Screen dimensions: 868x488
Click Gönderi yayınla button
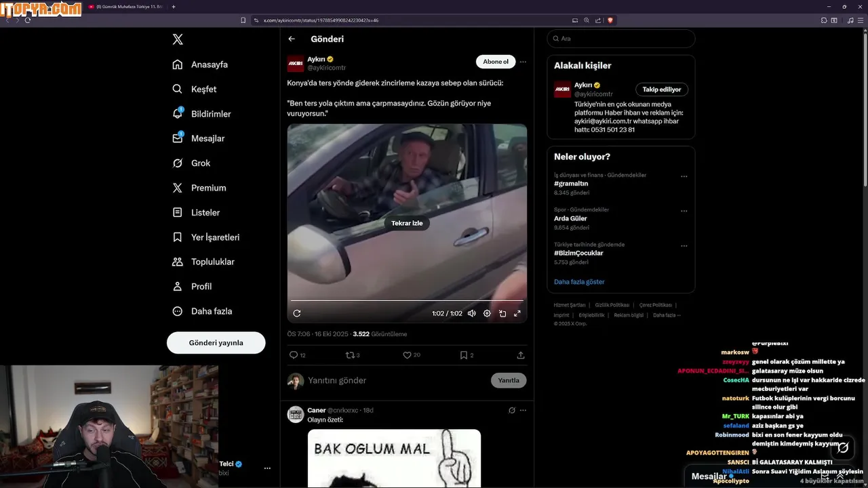tap(216, 343)
